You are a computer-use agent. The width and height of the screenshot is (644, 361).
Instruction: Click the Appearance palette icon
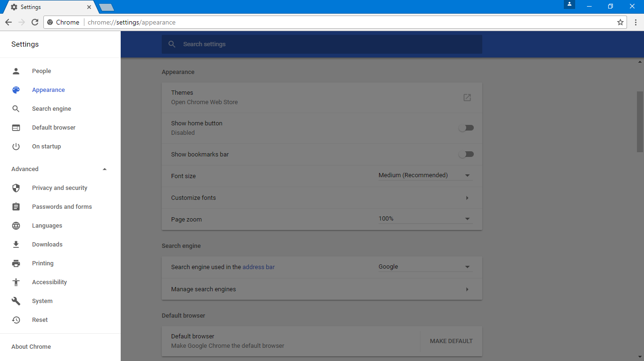[16, 90]
